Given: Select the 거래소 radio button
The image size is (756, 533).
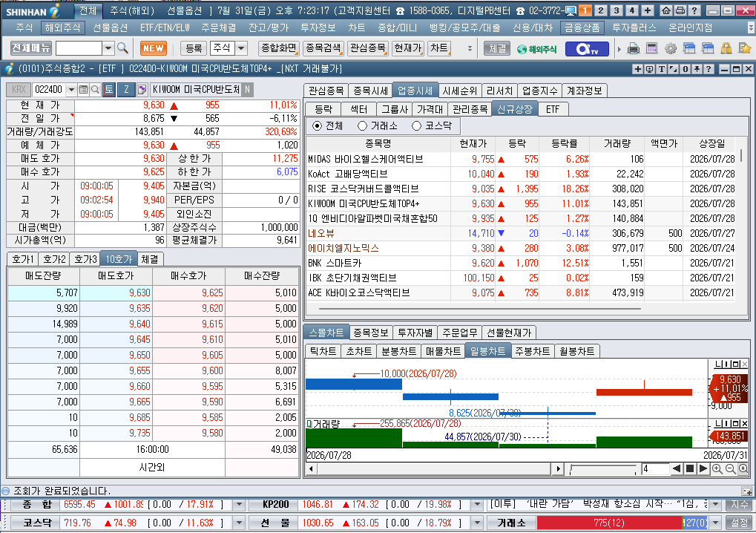Looking at the screenshot, I should (x=363, y=126).
